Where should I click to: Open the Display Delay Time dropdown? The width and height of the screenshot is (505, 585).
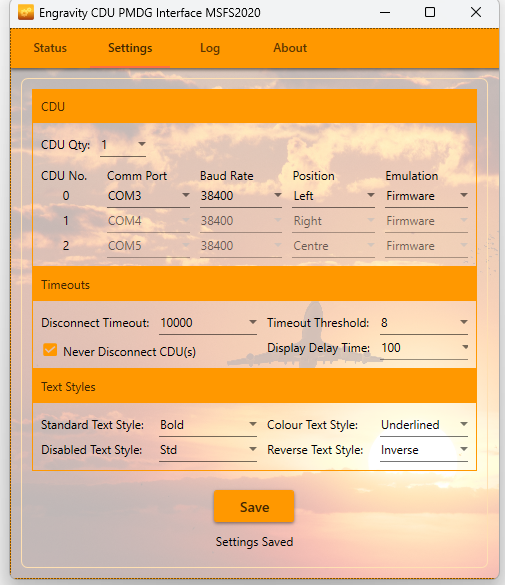click(x=424, y=348)
